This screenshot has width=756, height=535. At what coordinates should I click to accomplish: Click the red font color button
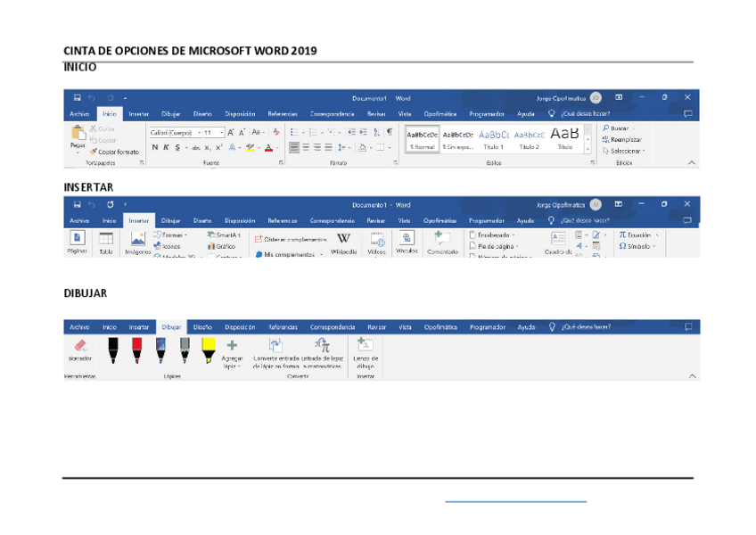tap(269, 147)
